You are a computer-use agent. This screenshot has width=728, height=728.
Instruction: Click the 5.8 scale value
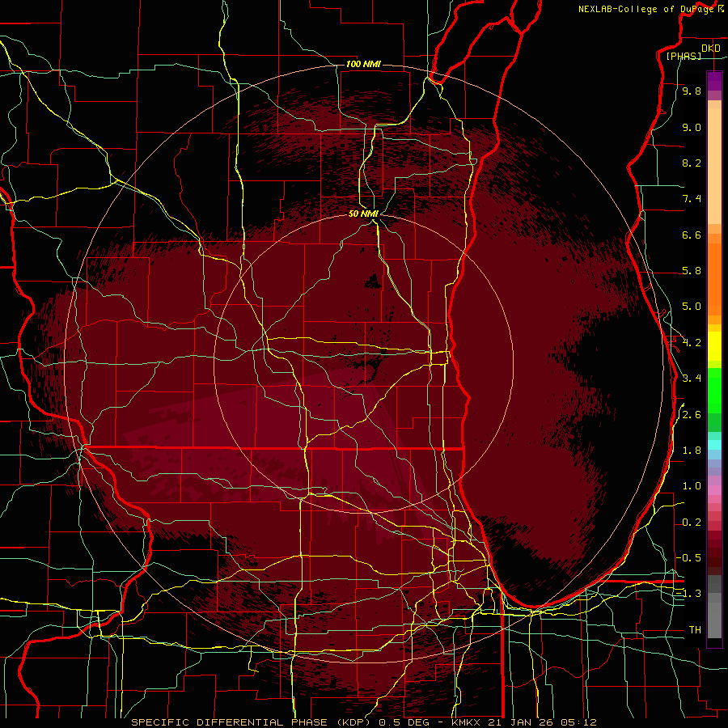coord(692,271)
